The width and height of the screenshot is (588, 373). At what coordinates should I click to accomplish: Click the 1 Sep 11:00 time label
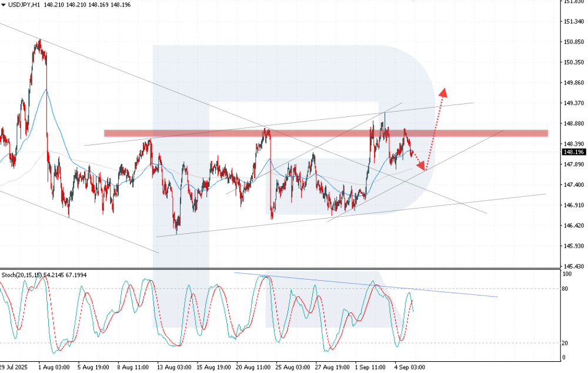click(x=370, y=366)
